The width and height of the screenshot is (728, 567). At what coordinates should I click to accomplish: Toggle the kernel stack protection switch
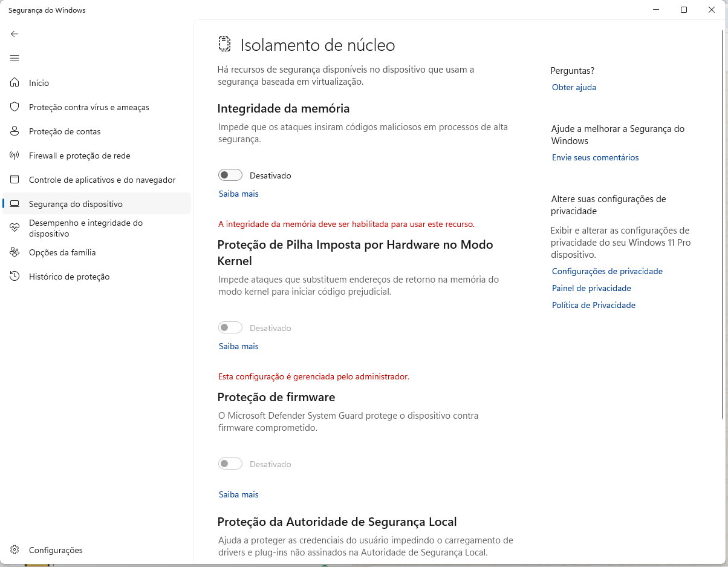point(230,328)
